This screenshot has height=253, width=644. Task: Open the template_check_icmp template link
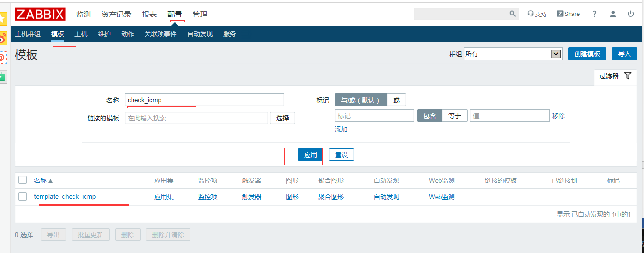coord(65,197)
